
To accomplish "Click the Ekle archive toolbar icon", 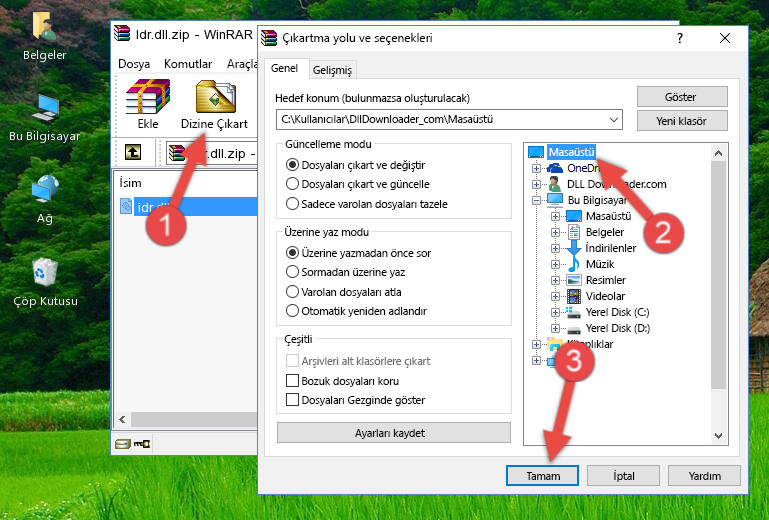I will (x=148, y=104).
